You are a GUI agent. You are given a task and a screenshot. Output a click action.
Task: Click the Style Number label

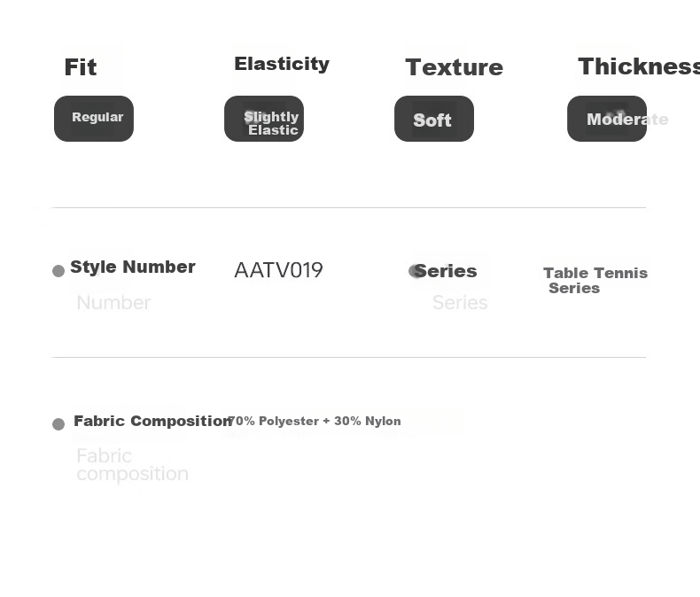pyautogui.click(x=133, y=267)
